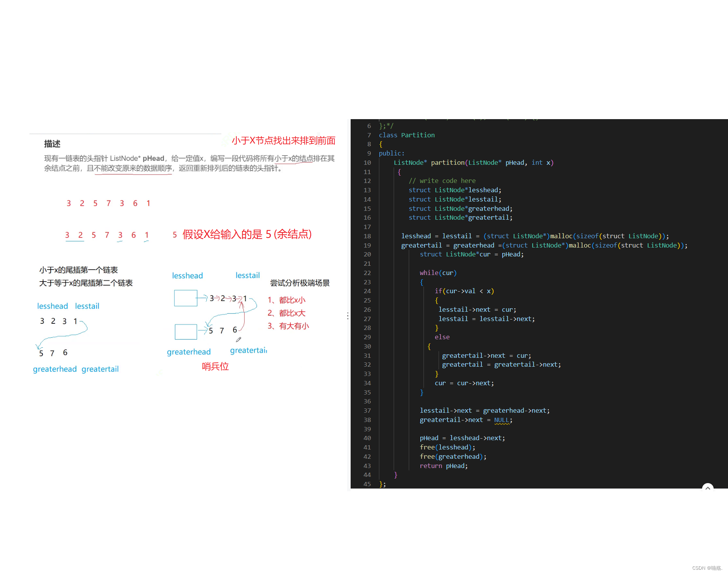Click the empty greaterhead sentinel box
728x574 pixels.
point(186,332)
